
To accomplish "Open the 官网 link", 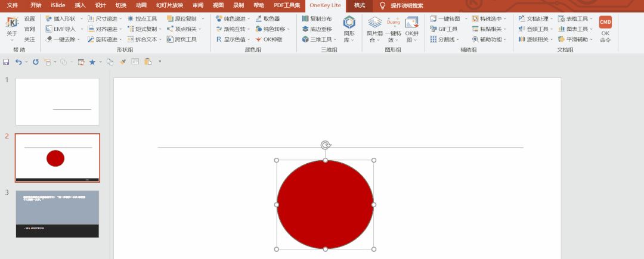I will 30,29.
